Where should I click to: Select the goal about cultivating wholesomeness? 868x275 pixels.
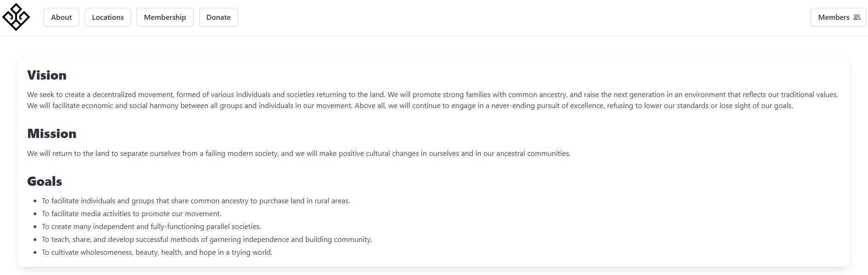157,252
